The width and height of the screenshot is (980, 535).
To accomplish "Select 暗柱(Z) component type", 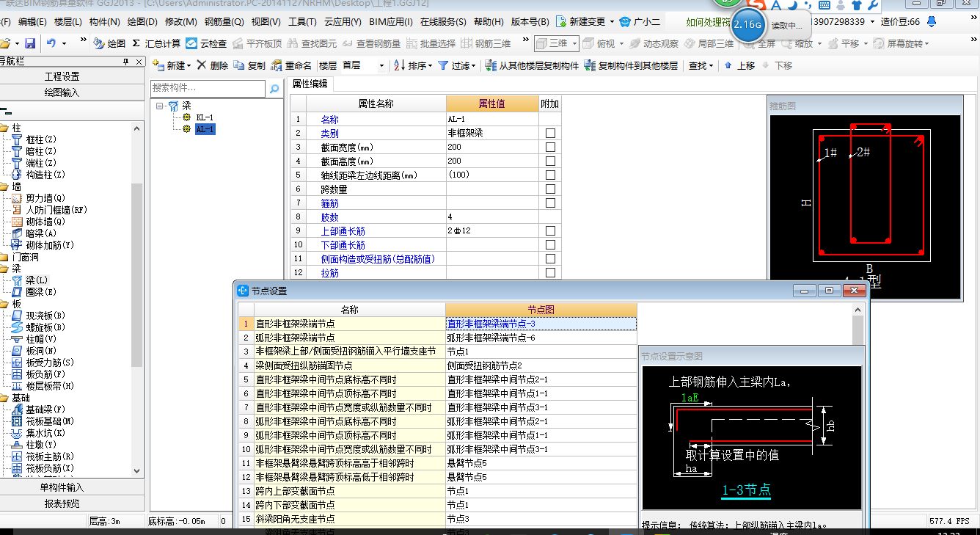I will tap(41, 151).
